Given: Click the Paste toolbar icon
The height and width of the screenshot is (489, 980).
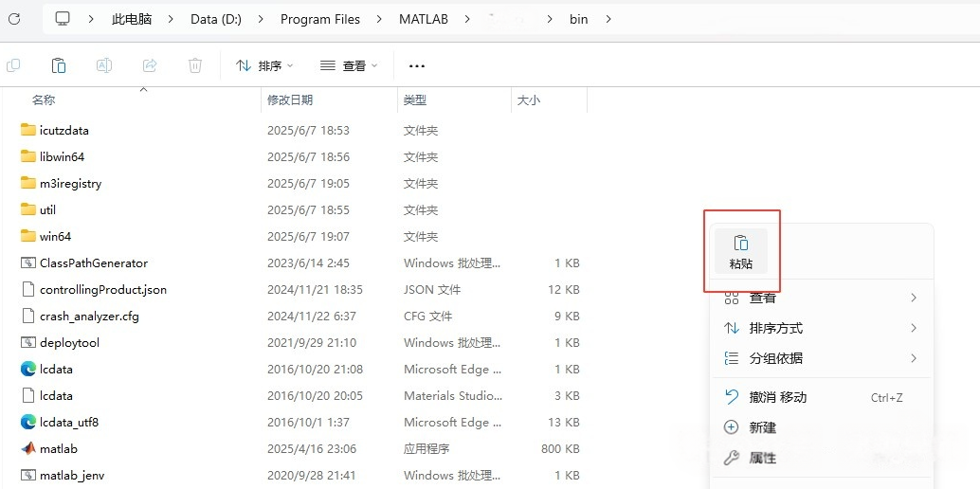Looking at the screenshot, I should point(58,65).
